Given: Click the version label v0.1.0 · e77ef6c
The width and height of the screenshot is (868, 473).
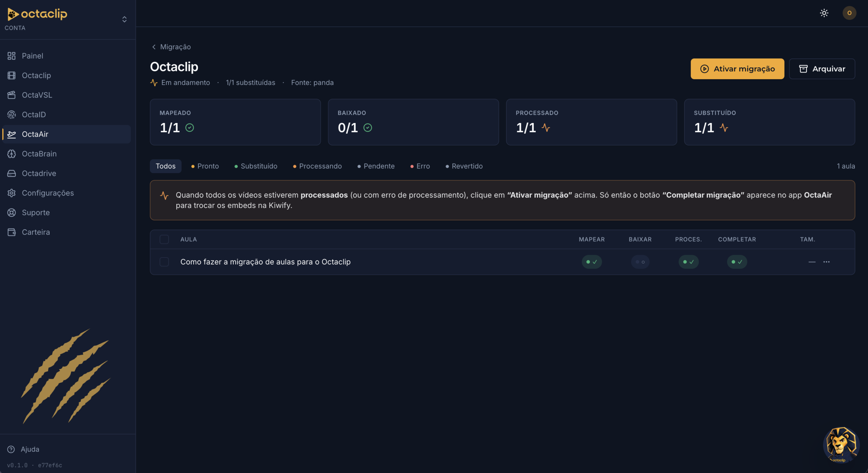Looking at the screenshot, I should coord(35,465).
